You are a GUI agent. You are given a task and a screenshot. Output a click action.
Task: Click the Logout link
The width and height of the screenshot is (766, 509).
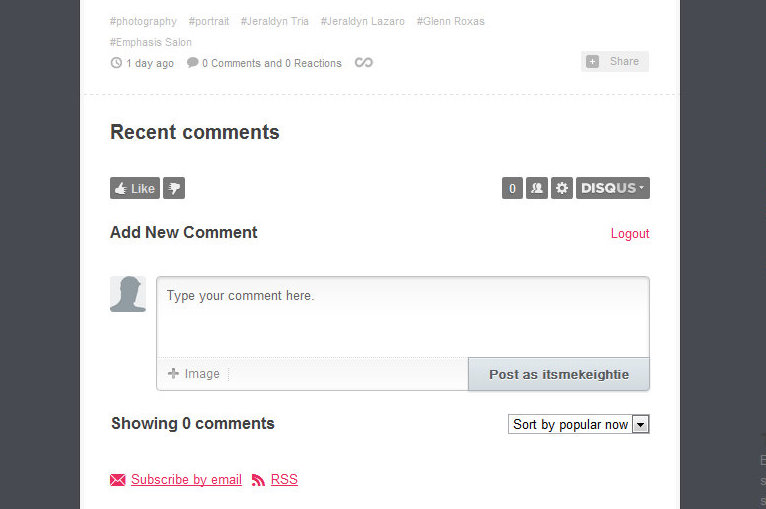pos(630,233)
